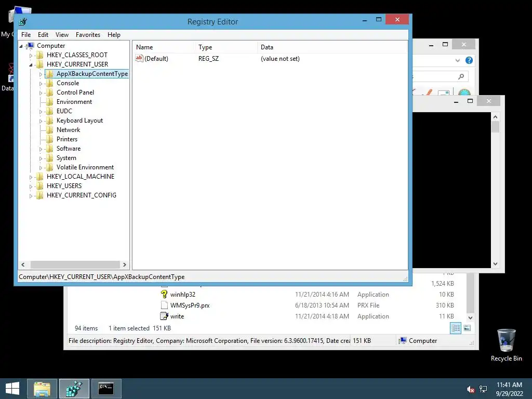
Task: Select the write application in Explorer
Action: click(x=177, y=316)
